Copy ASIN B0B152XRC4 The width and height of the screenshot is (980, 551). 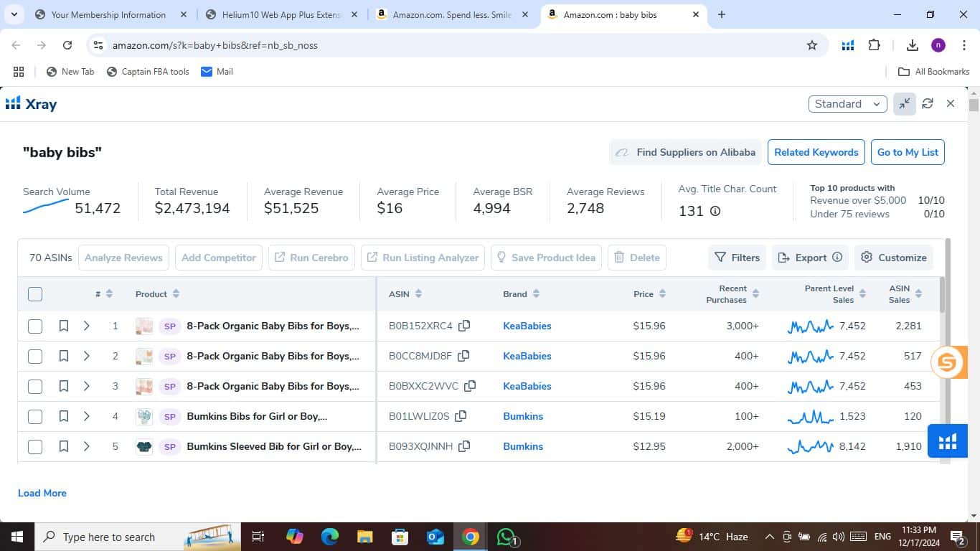point(464,326)
